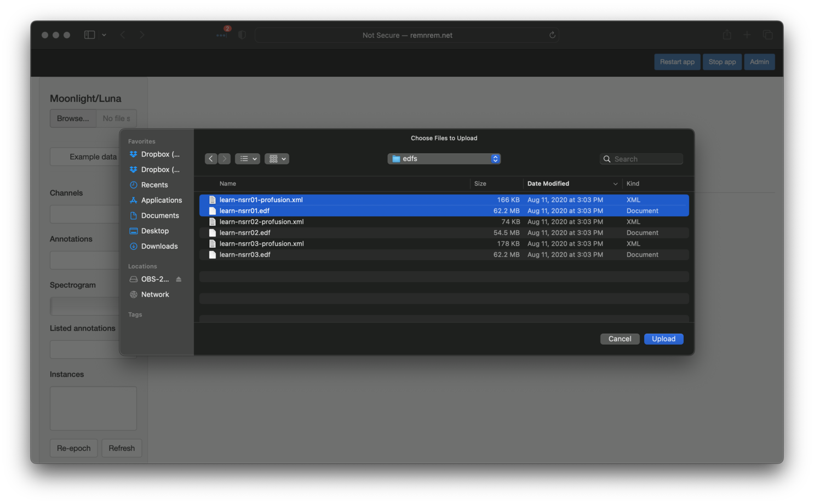Viewport: 814px width, 504px height.
Task: Open Recents in Favorites sidebar
Action: 154,185
